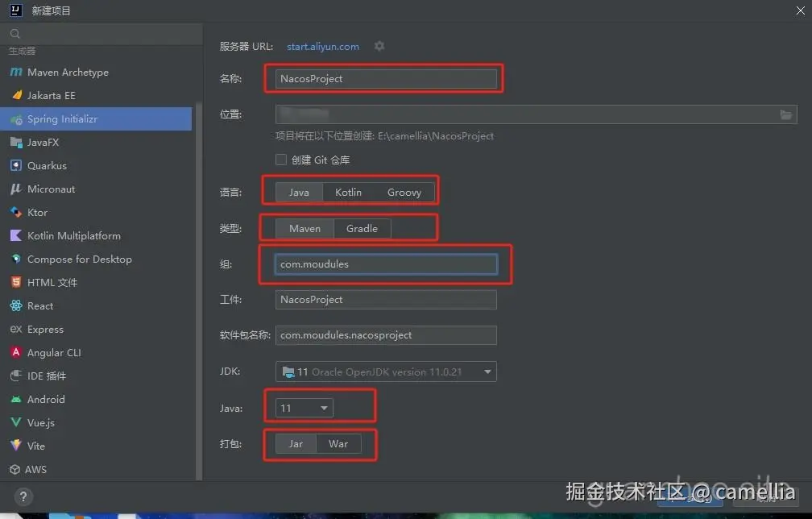Click the Vue.js icon
The image size is (812, 519).
(16, 422)
